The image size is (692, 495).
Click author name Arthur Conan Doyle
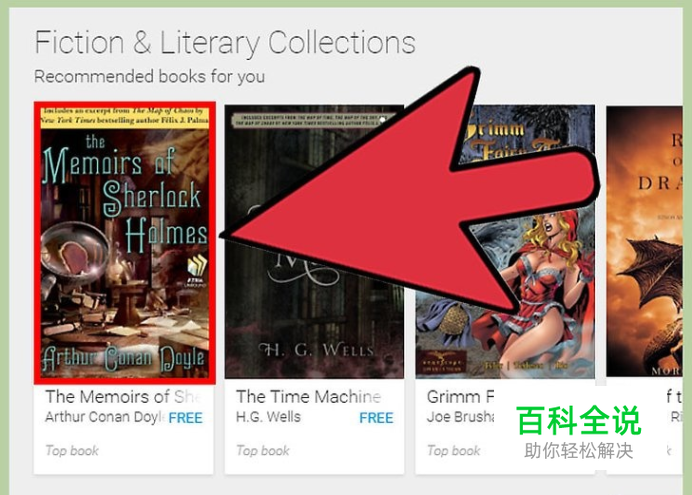click(x=105, y=417)
